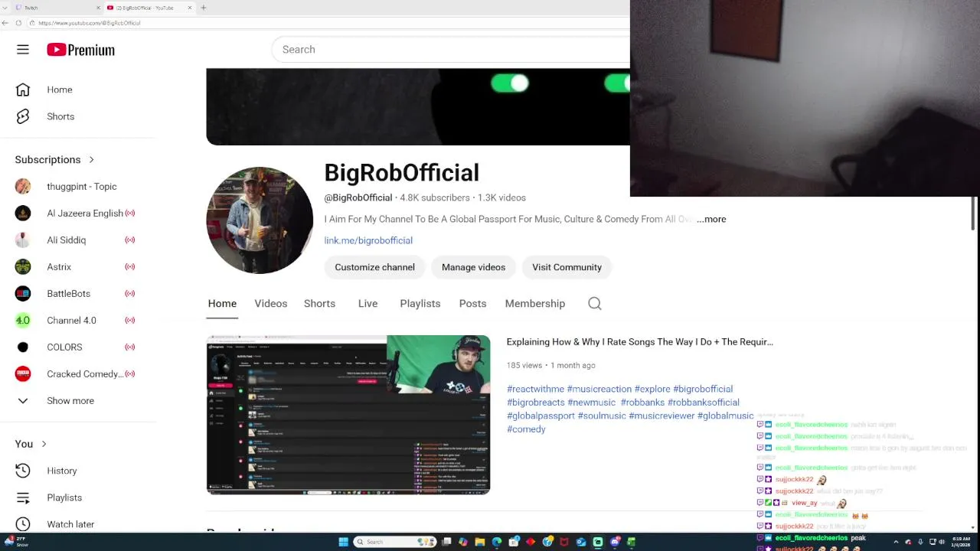Close the Twitch browser tab
This screenshot has height=551, width=980.
pyautogui.click(x=98, y=8)
